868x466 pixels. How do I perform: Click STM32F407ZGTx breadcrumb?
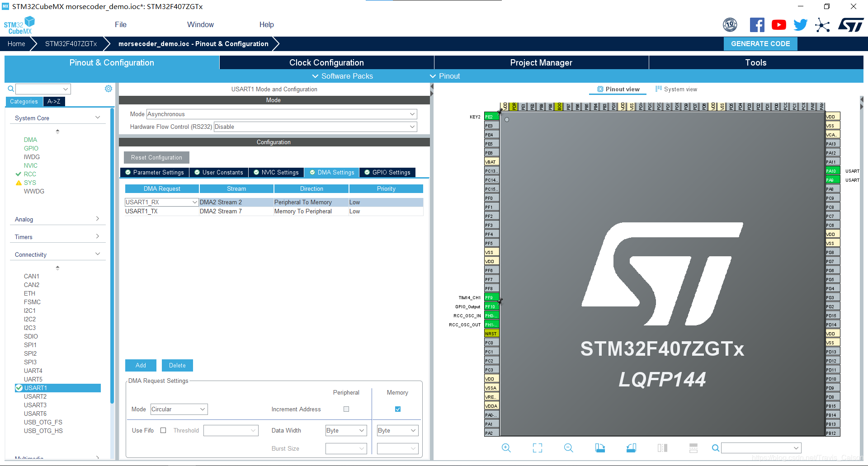[x=71, y=44]
